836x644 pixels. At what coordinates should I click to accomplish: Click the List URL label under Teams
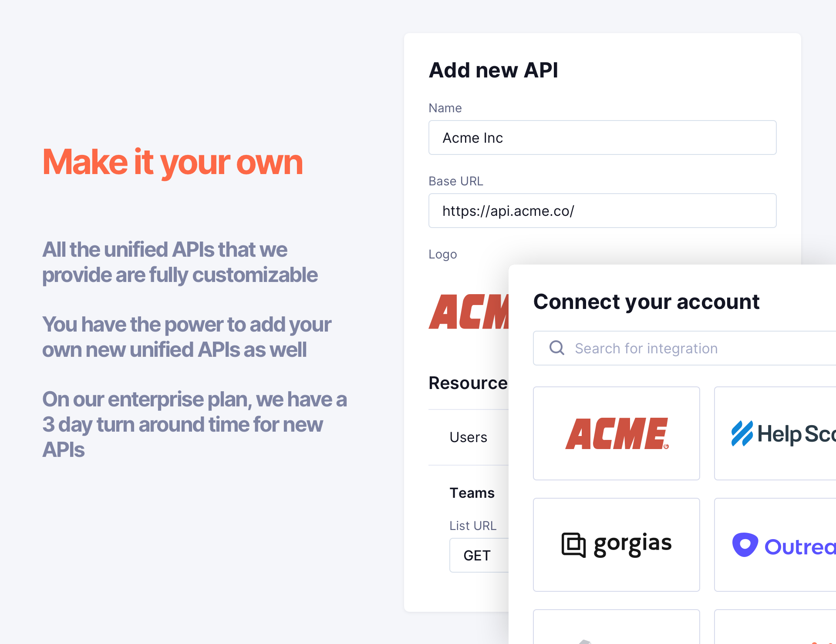tap(473, 526)
